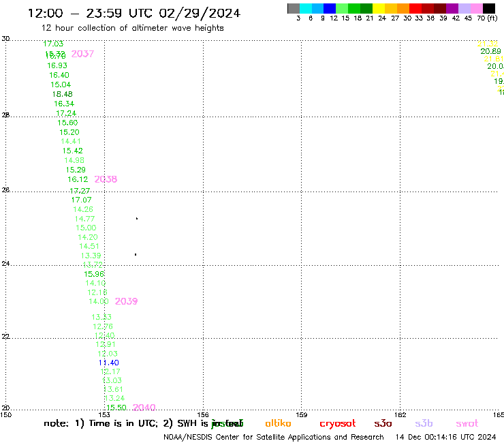
Task: Click the reading '12.76'
Action: coord(103,326)
